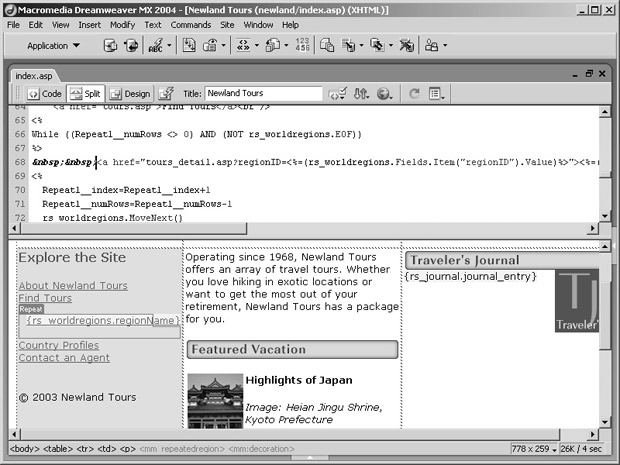Click the Master Detail Page Set icon
Screen dimensions: 620x465
327,46
